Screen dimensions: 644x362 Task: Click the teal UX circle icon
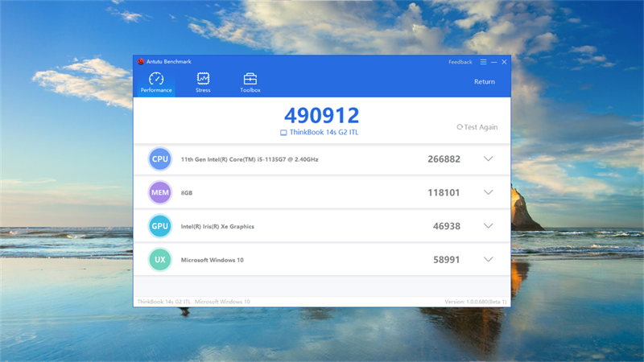pos(160,260)
